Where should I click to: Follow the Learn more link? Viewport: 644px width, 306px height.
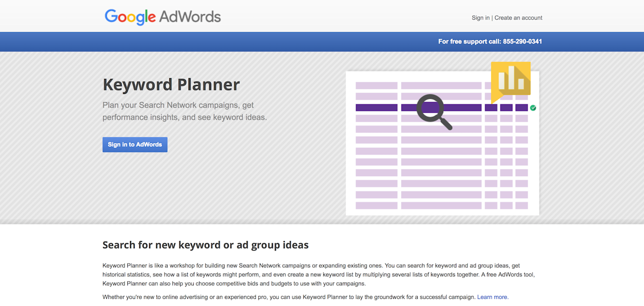click(x=493, y=297)
